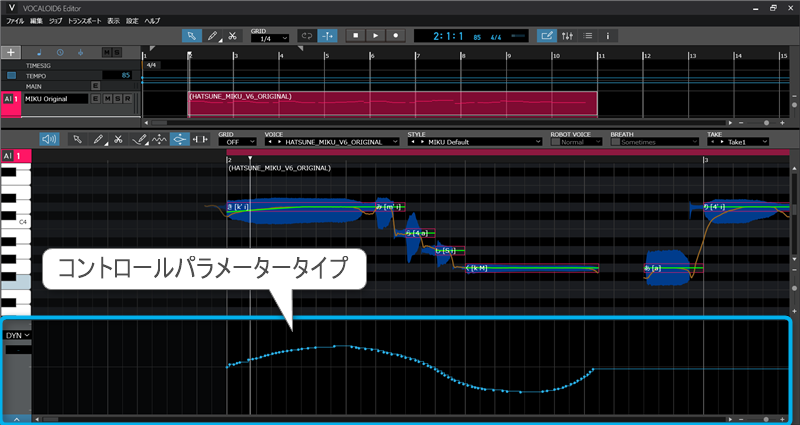Toggle global solo S button
This screenshot has width=800, height=425.
click(x=117, y=53)
